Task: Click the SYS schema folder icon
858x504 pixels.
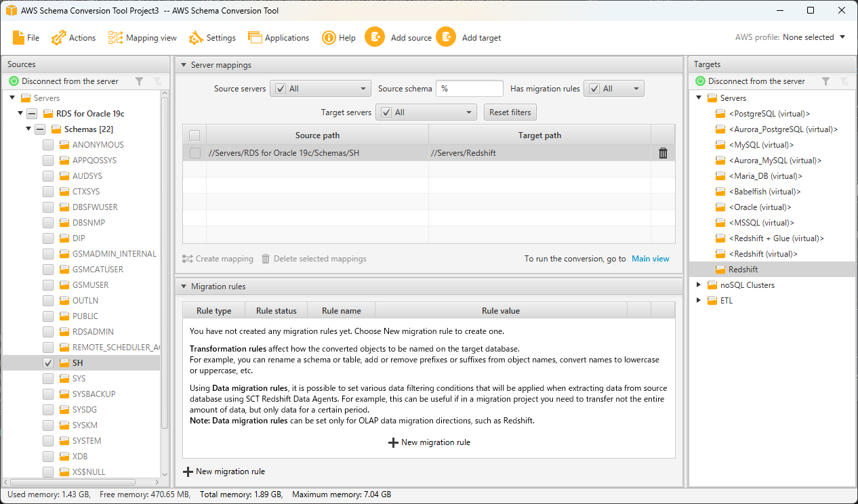Action: coord(64,379)
